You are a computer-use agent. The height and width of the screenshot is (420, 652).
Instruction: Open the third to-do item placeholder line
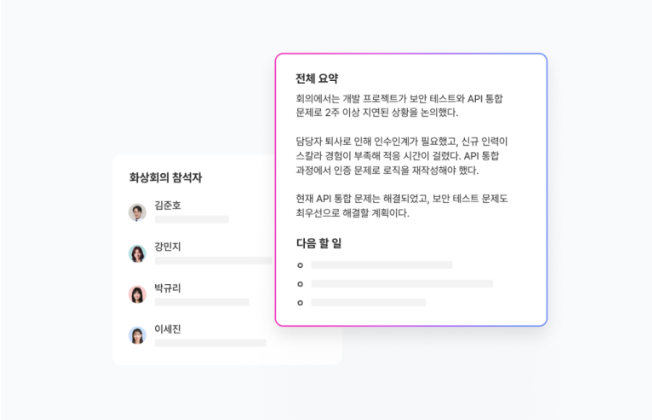click(x=368, y=302)
